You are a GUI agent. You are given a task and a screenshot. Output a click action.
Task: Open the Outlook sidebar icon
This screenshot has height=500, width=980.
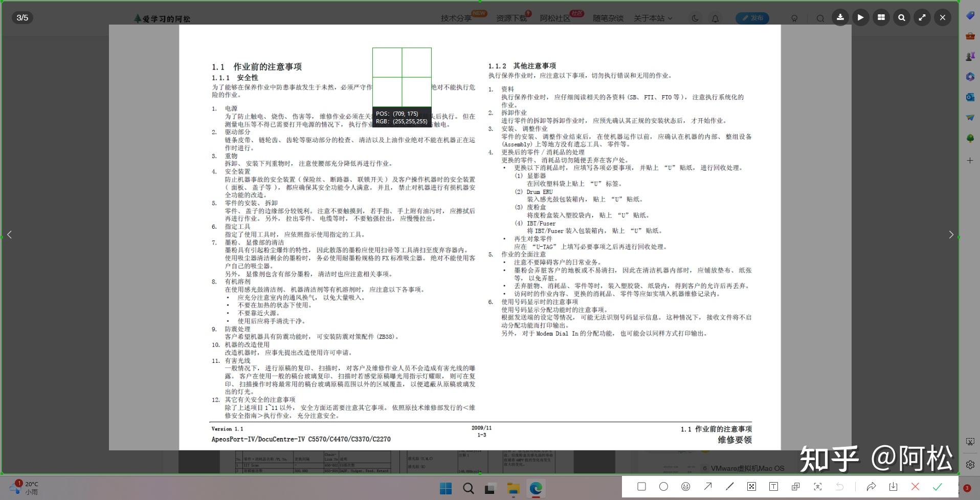pyautogui.click(x=970, y=97)
